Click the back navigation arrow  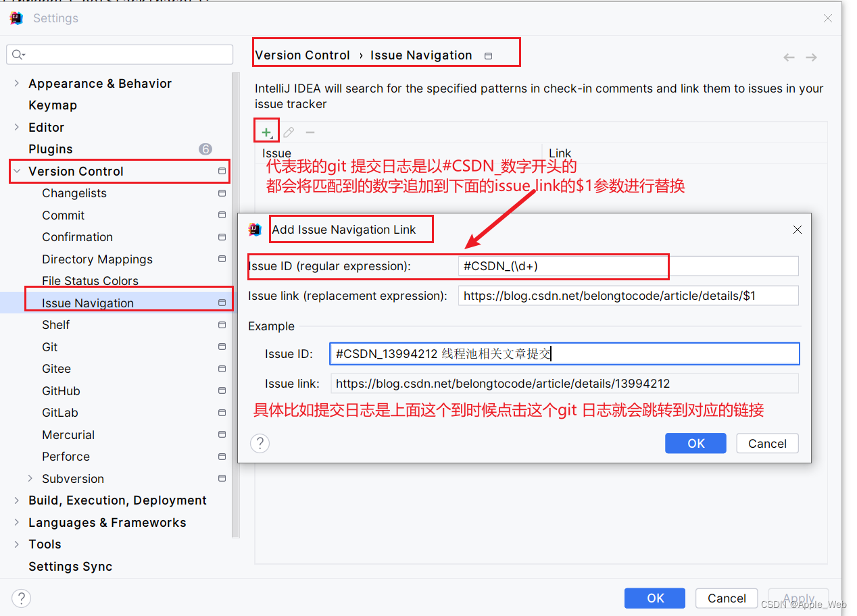tap(789, 57)
